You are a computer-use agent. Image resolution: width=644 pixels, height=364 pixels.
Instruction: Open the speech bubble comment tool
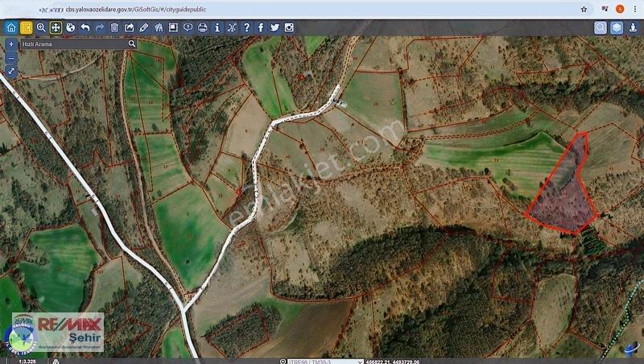[188, 27]
